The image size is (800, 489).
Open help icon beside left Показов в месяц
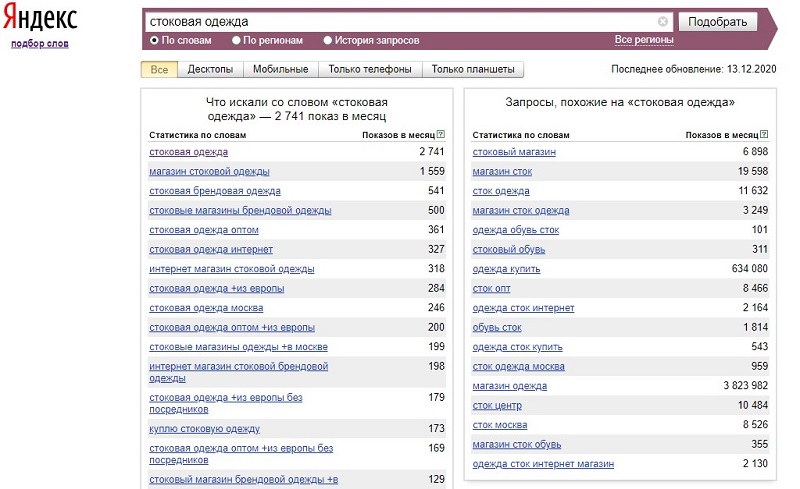point(441,134)
